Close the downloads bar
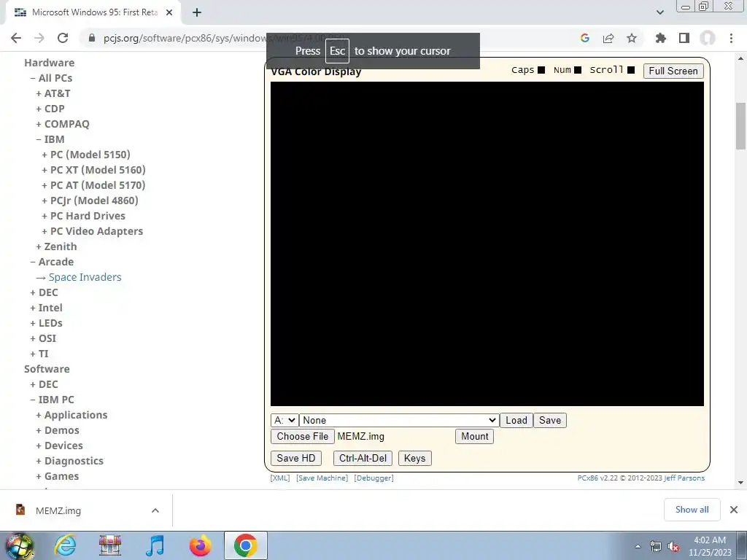The image size is (747, 560). (x=734, y=510)
